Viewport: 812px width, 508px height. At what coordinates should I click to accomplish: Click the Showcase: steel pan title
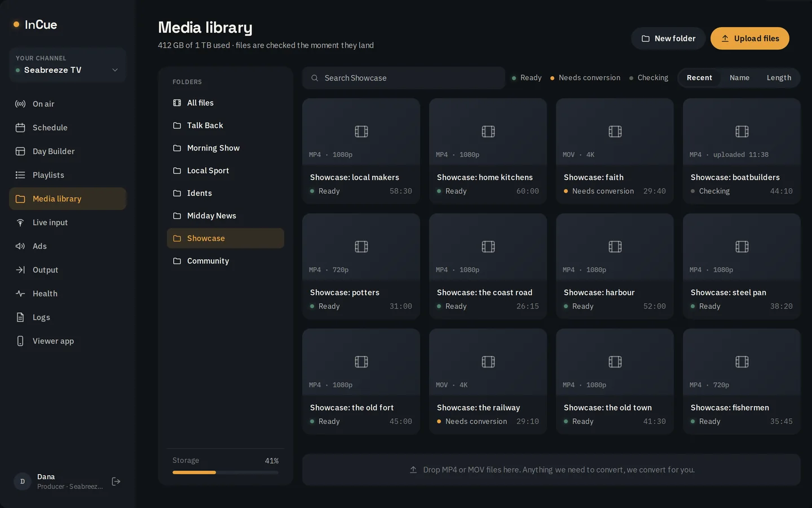[729, 292]
